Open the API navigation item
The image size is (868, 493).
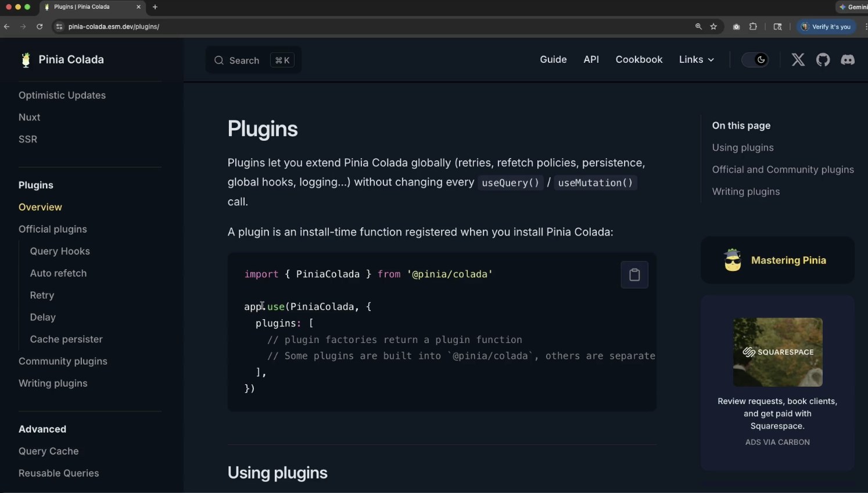coord(591,60)
